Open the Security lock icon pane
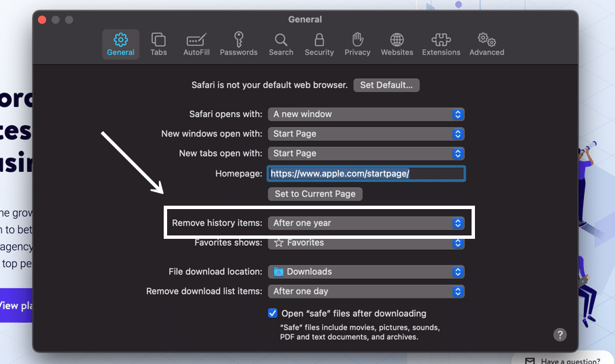This screenshot has width=615, height=364. [319, 44]
